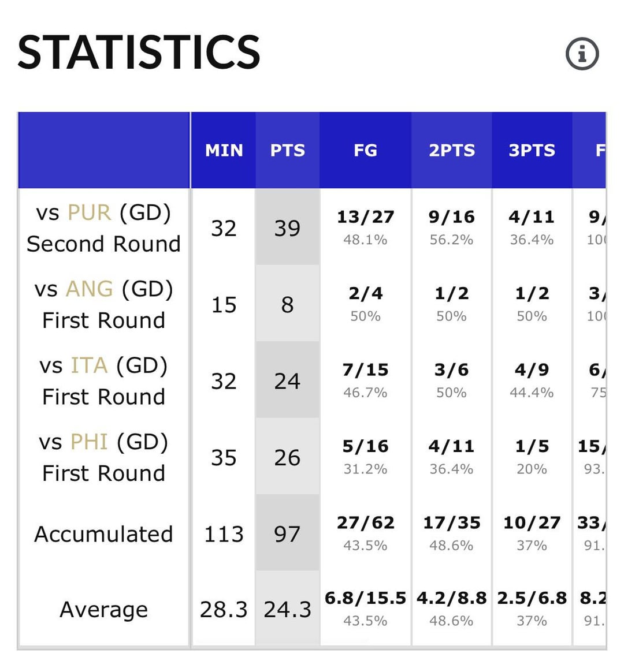This screenshot has width=624, height=672.
Task: Click the Average row label
Action: (x=103, y=610)
